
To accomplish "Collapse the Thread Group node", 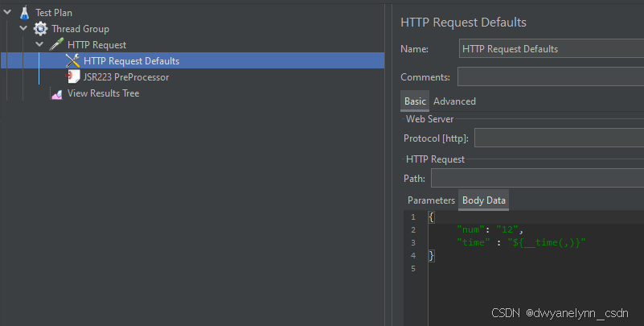I will (x=23, y=28).
